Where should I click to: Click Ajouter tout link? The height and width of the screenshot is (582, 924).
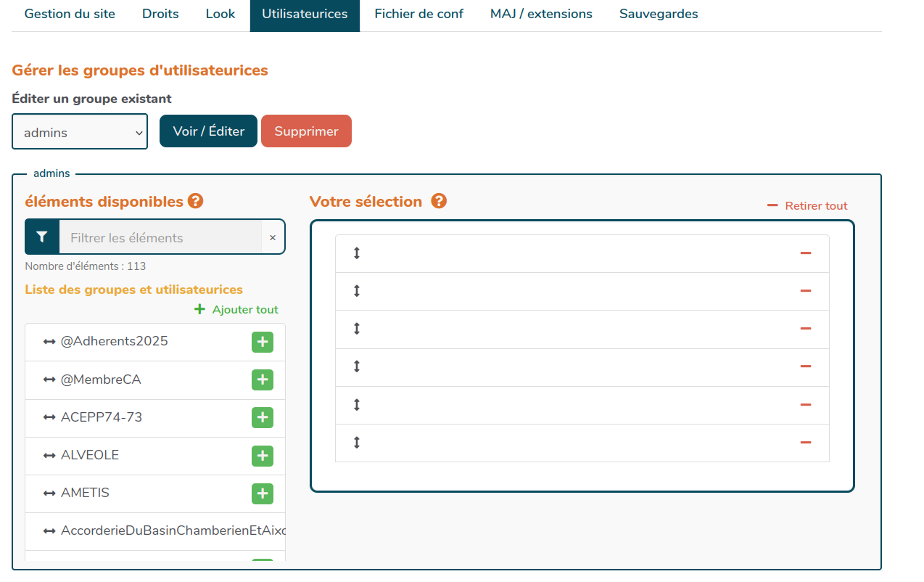click(x=236, y=309)
